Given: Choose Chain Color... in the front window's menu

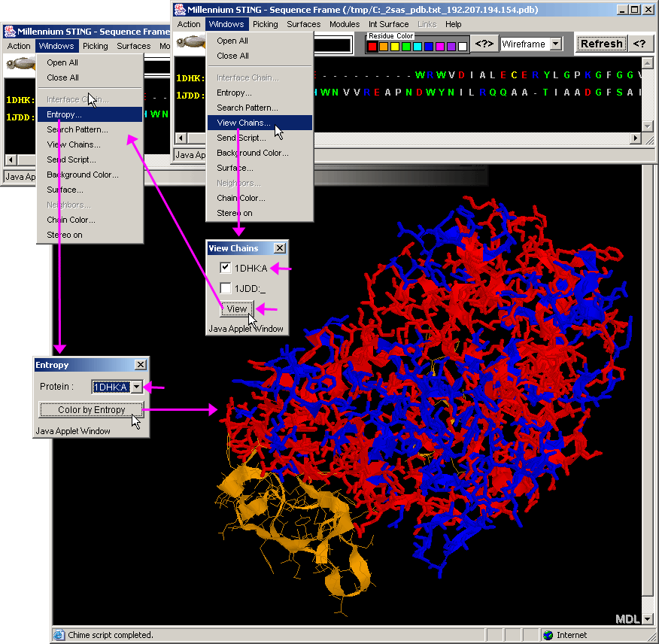Looking at the screenshot, I should (x=260, y=198).
